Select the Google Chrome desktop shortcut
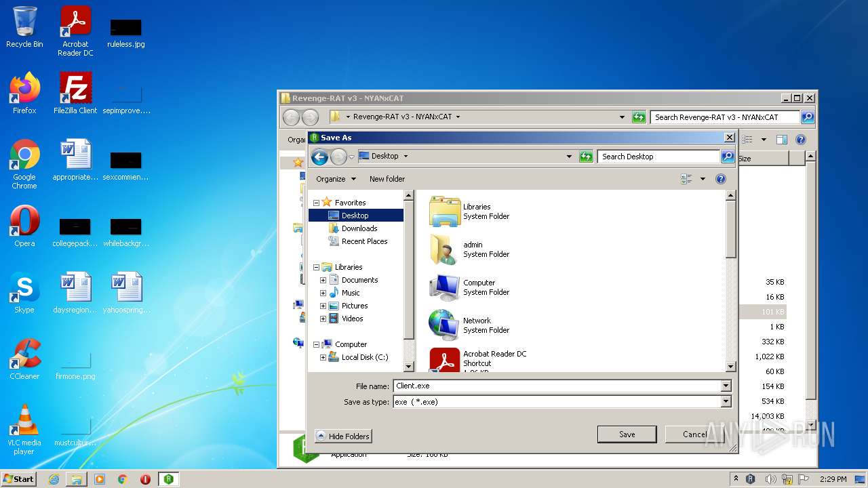The height and width of the screenshot is (488, 868). (x=24, y=164)
